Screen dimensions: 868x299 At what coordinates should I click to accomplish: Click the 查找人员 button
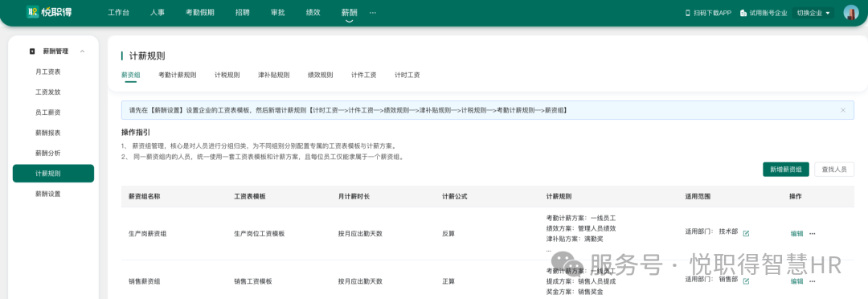[834, 170]
